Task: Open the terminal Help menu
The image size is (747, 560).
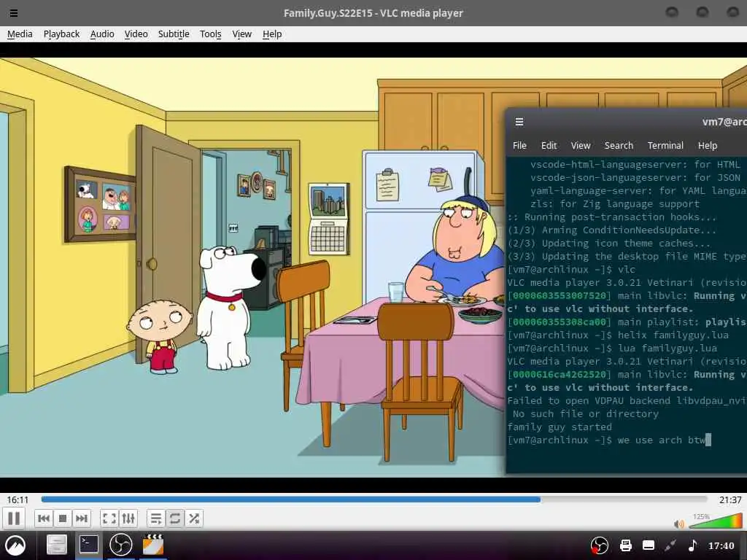Action: [708, 145]
